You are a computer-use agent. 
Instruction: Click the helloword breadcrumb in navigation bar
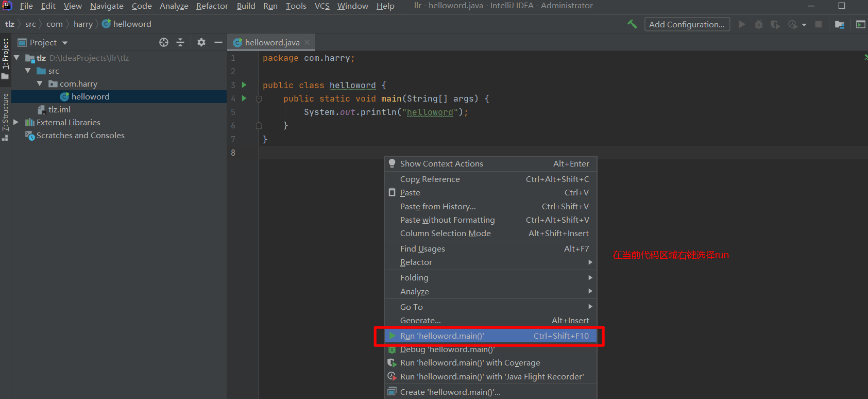tap(127, 24)
